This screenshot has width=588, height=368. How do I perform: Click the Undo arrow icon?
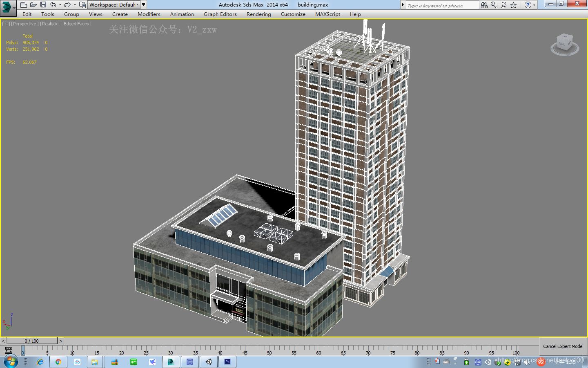pos(53,5)
